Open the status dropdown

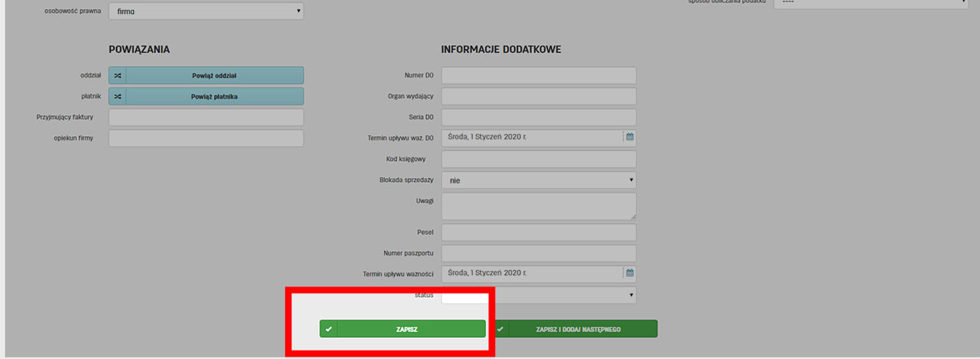539,295
